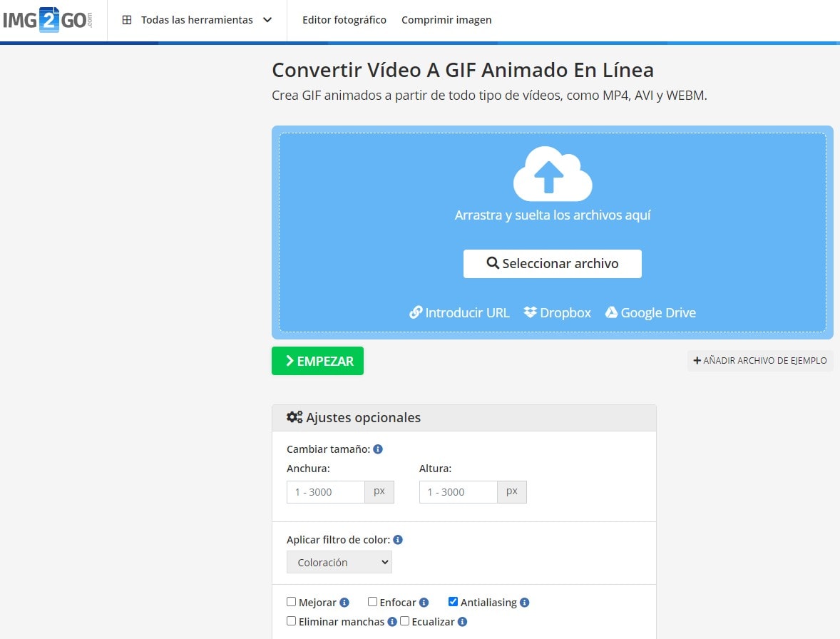This screenshot has width=840, height=639.
Task: Choose Introducir URL option
Action: tap(459, 313)
